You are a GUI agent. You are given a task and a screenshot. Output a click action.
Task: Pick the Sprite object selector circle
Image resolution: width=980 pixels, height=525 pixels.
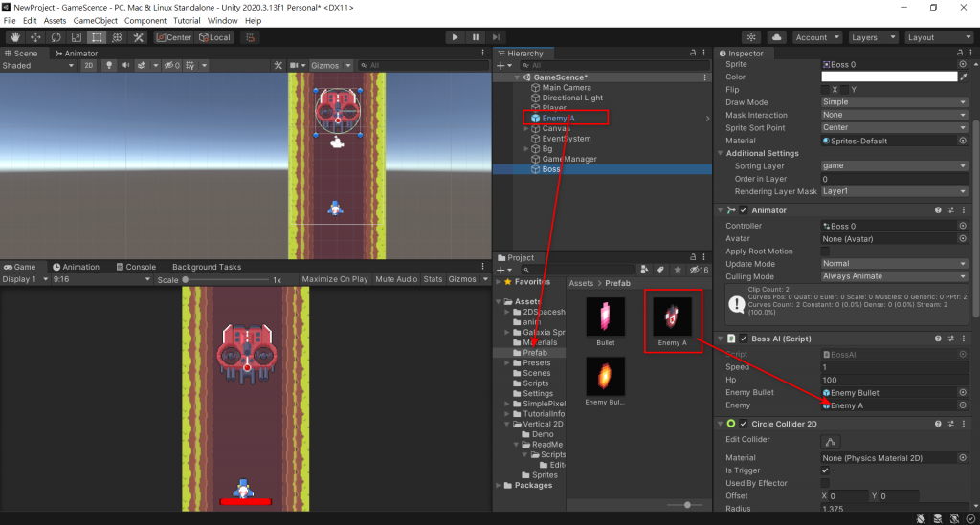[x=963, y=64]
